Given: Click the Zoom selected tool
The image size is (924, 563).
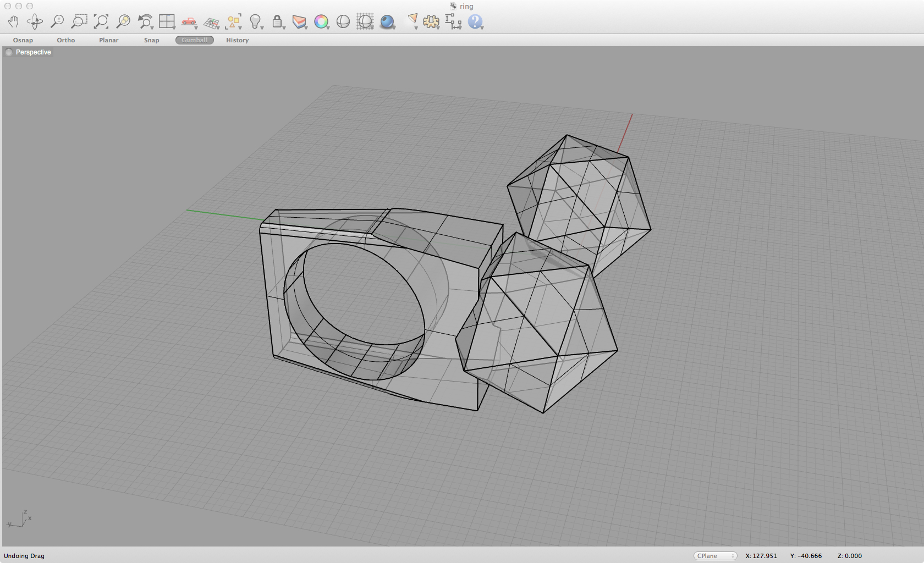Looking at the screenshot, I should (x=123, y=22).
